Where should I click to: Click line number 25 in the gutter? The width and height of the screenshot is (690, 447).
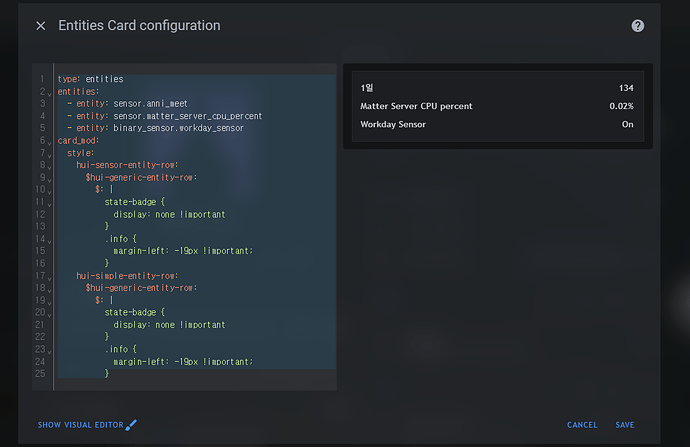pos(40,374)
